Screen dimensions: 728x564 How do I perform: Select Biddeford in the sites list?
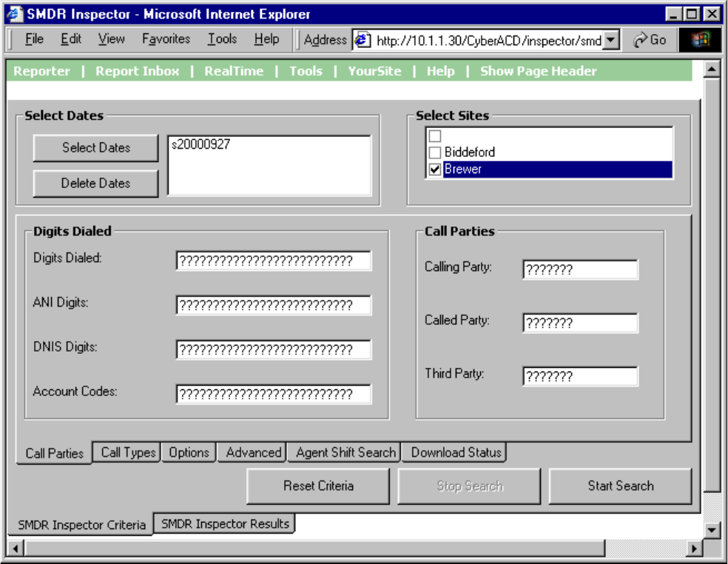[469, 152]
